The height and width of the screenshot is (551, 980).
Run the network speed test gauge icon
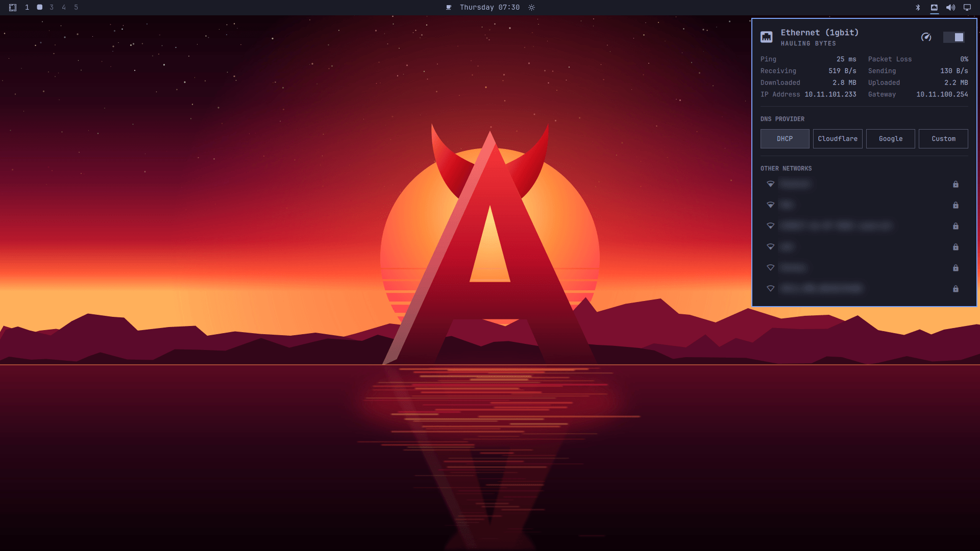[x=926, y=37]
